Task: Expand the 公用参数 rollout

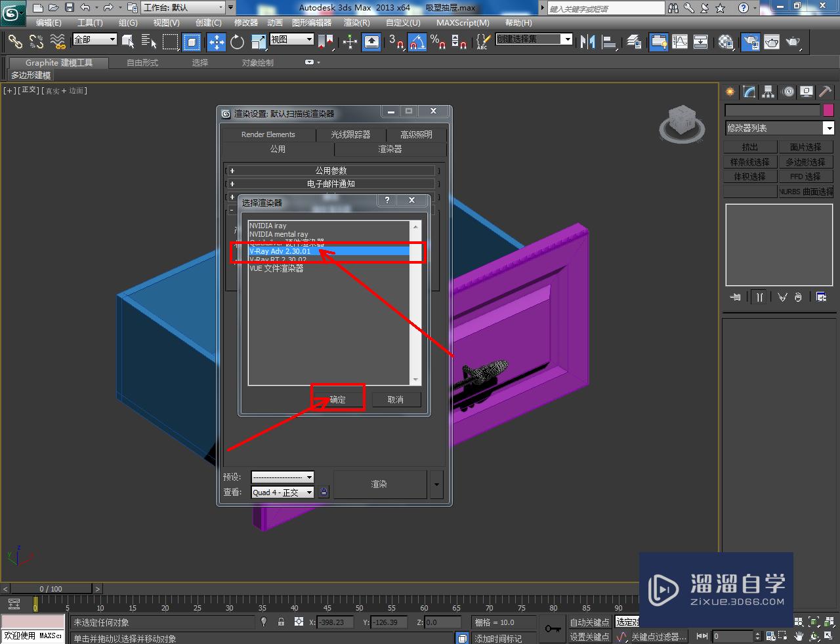Action: click(x=331, y=171)
